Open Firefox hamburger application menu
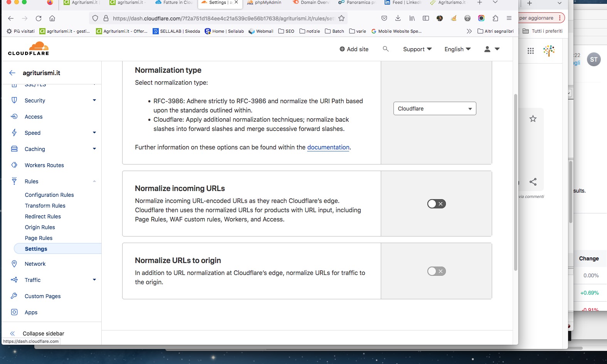Screen dimensions: 607x364 (509, 18)
